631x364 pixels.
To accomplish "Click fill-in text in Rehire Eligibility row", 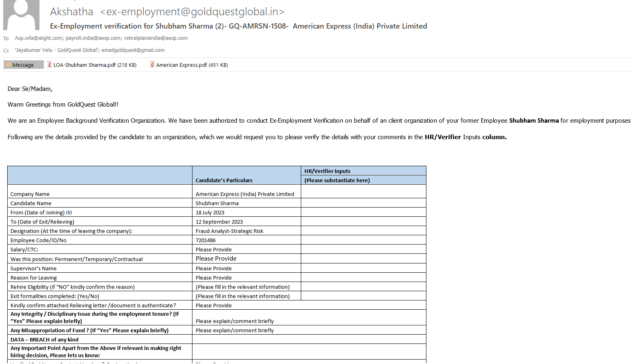I will pos(242,287).
